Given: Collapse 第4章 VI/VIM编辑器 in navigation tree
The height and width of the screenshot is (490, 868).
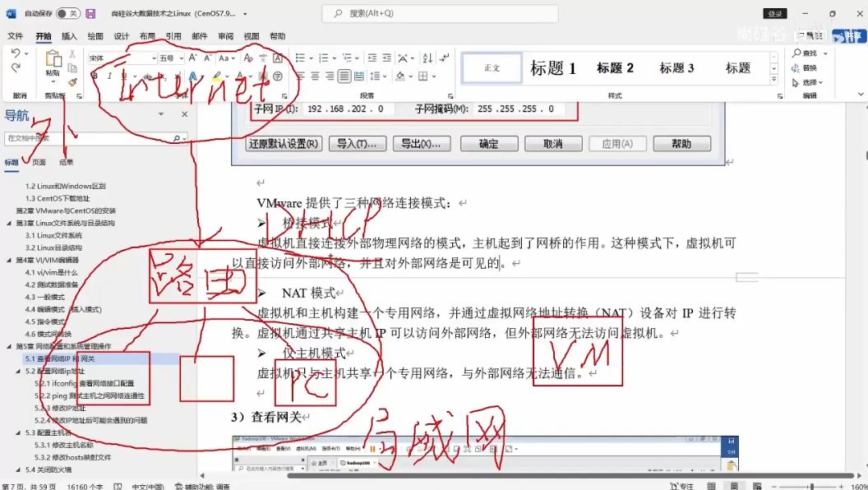Looking at the screenshot, I should tap(9, 261).
